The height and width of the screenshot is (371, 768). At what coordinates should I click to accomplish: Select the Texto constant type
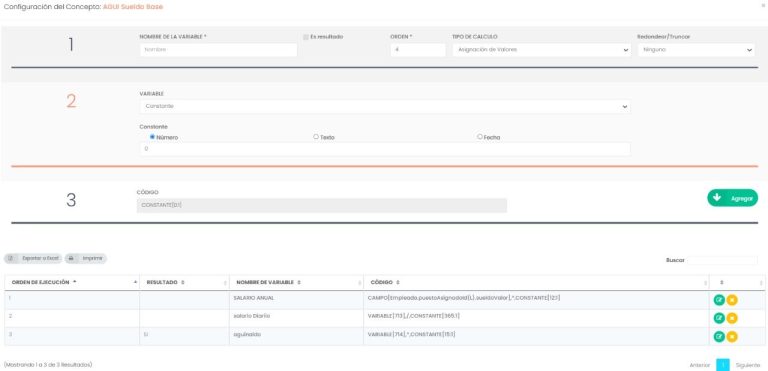coord(315,137)
